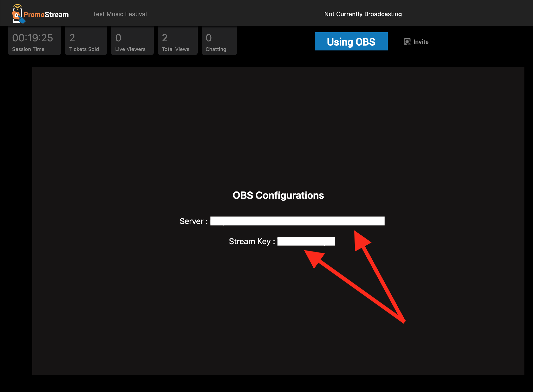Viewport: 533px width, 392px height.
Task: Click the PromoStream wordmark text
Action: [46, 15]
